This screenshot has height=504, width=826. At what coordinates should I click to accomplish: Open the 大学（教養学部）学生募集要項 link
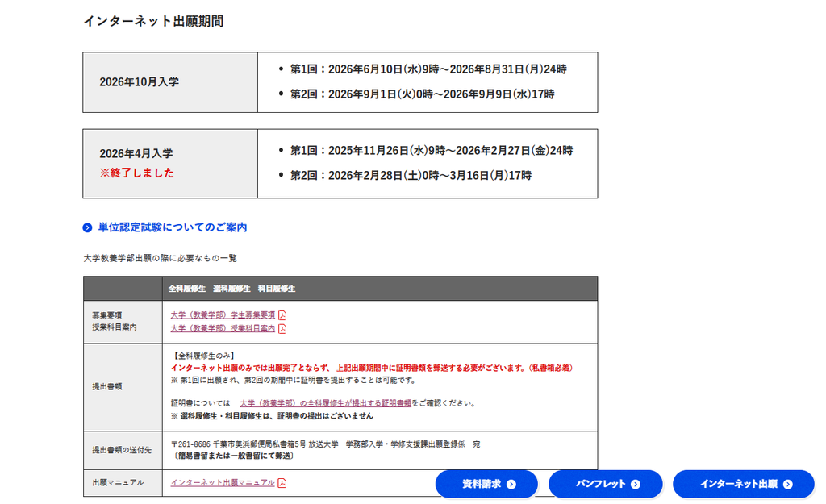pos(223,315)
